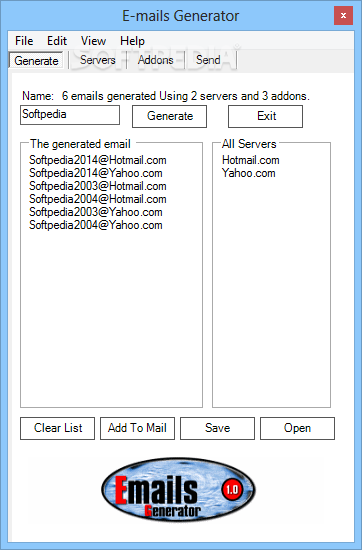Screen dimensions: 362x550
Task: Click the Clear List button
Action: click(x=58, y=428)
